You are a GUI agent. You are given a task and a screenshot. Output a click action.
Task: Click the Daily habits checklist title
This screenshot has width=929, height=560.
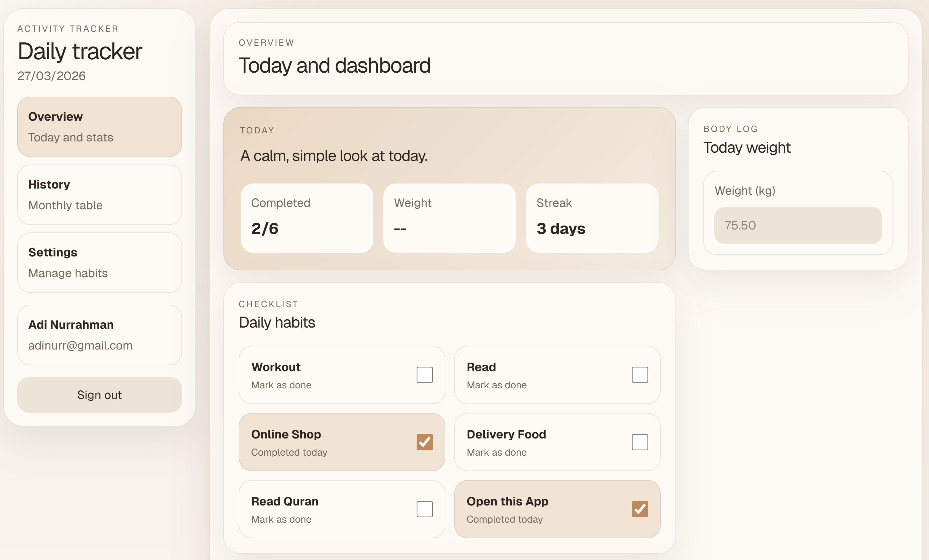coord(277,322)
